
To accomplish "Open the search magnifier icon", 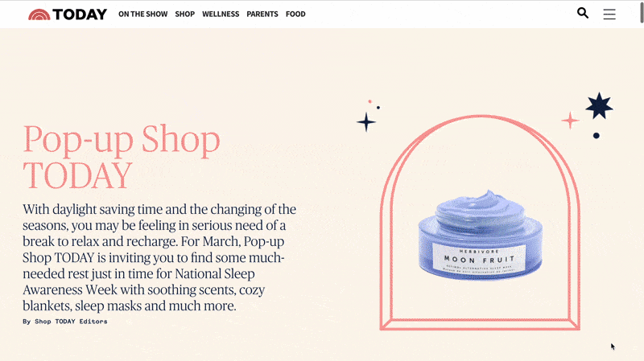I will [x=582, y=13].
